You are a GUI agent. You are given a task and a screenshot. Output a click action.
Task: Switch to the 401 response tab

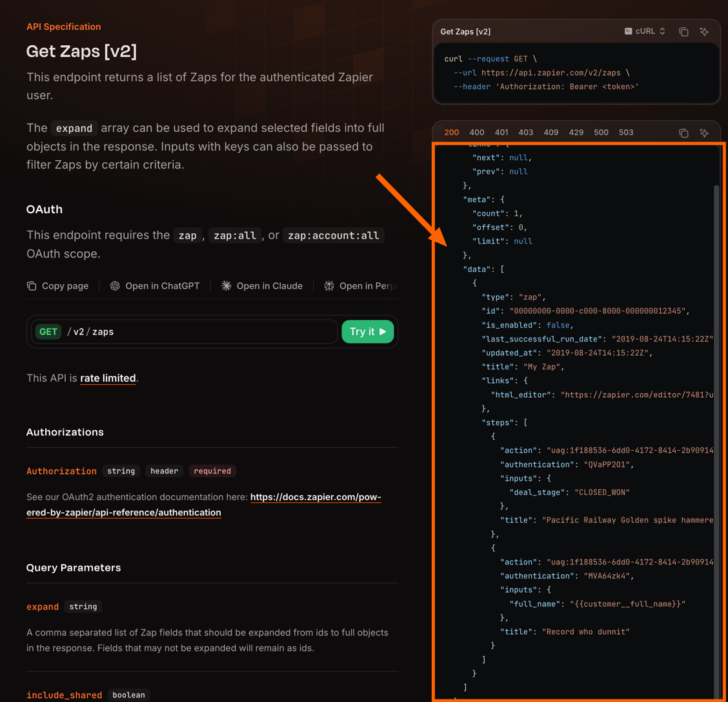[501, 132]
